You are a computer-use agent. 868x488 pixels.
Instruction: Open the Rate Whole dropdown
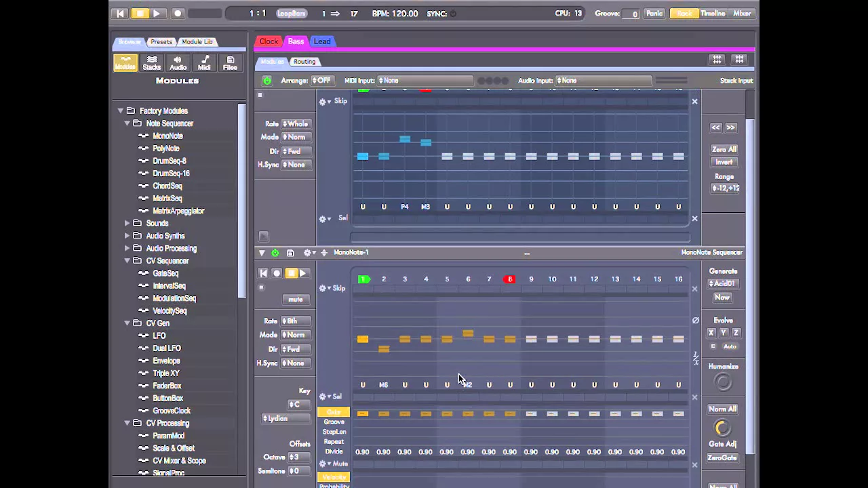(296, 124)
